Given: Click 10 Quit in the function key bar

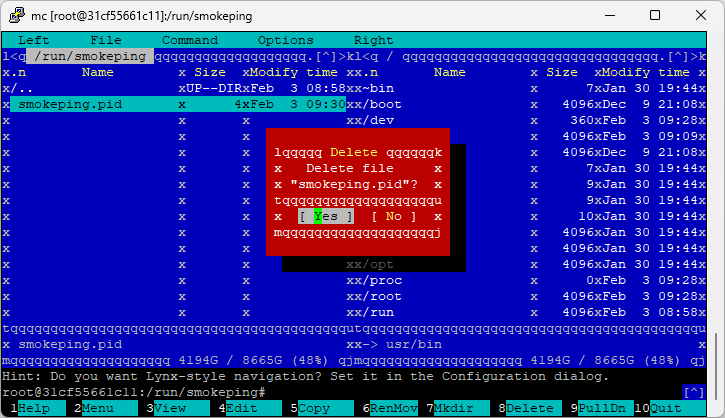Looking at the screenshot, I should coord(670,408).
